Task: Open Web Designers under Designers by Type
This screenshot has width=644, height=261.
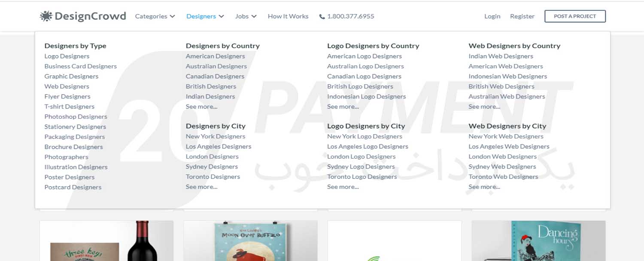Action: coord(67,86)
